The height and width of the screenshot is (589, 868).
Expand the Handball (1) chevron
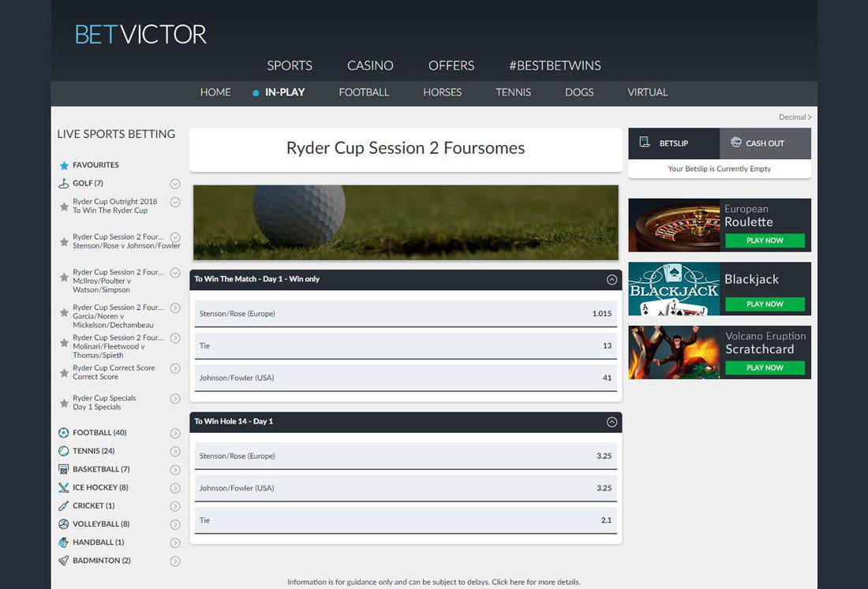175,542
